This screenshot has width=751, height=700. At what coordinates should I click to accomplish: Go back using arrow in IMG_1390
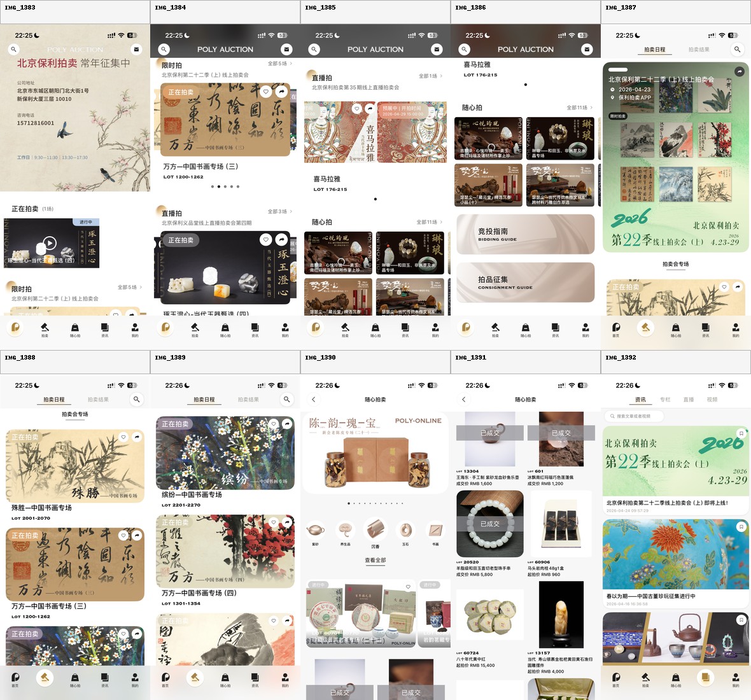(313, 400)
